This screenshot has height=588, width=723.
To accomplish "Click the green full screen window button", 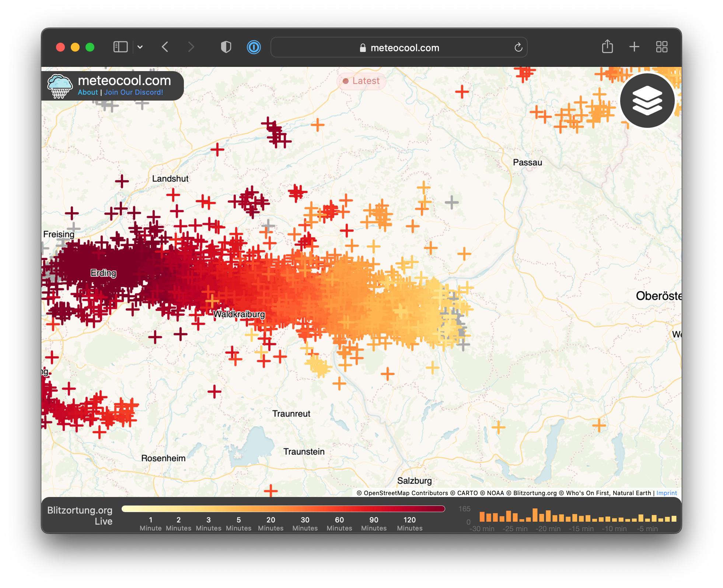I will click(x=90, y=47).
